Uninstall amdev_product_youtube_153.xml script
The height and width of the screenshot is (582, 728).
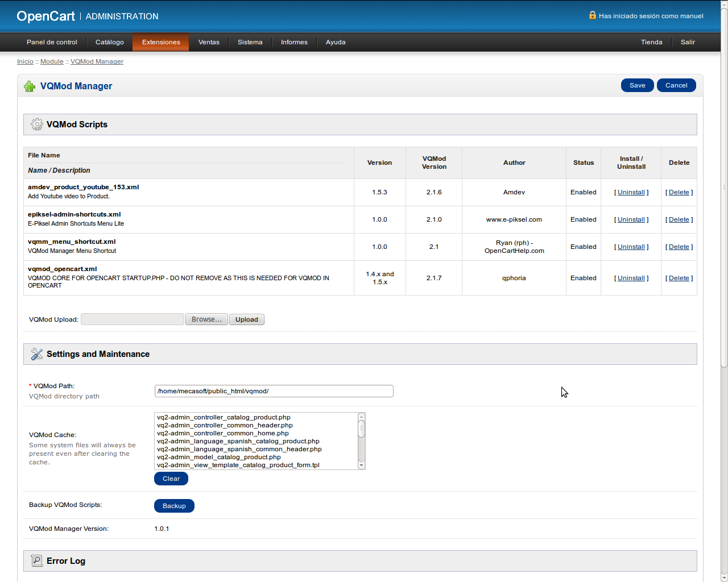coord(631,192)
